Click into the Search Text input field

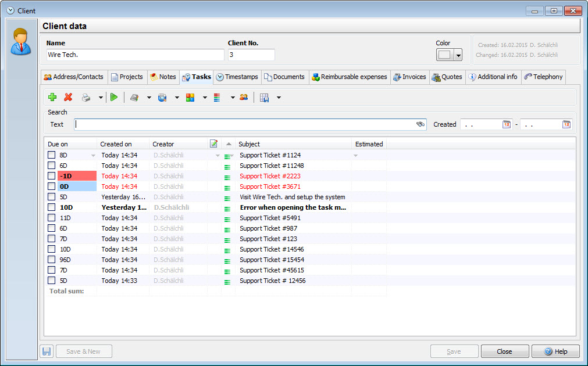point(244,124)
